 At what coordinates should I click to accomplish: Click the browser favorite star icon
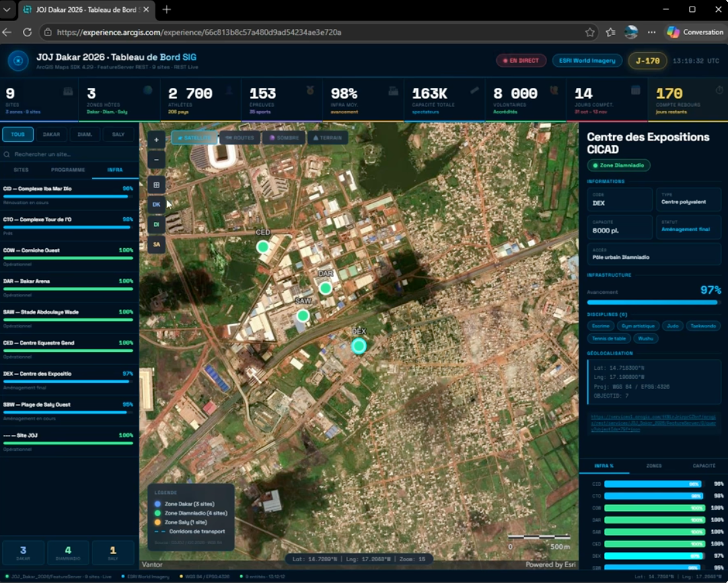pos(590,32)
